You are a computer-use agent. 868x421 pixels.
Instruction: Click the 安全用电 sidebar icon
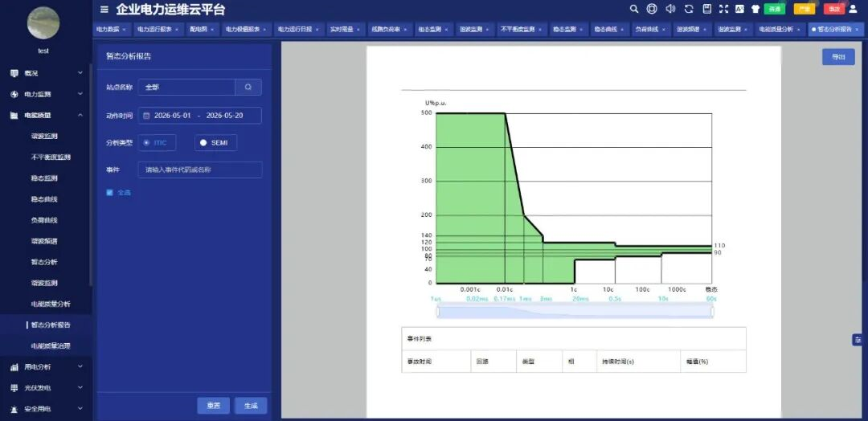14,409
